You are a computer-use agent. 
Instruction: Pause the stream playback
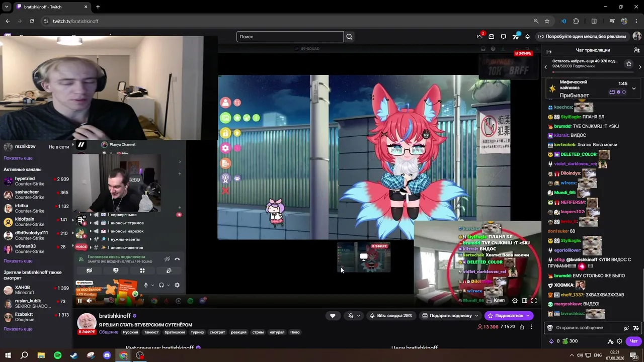point(79,301)
